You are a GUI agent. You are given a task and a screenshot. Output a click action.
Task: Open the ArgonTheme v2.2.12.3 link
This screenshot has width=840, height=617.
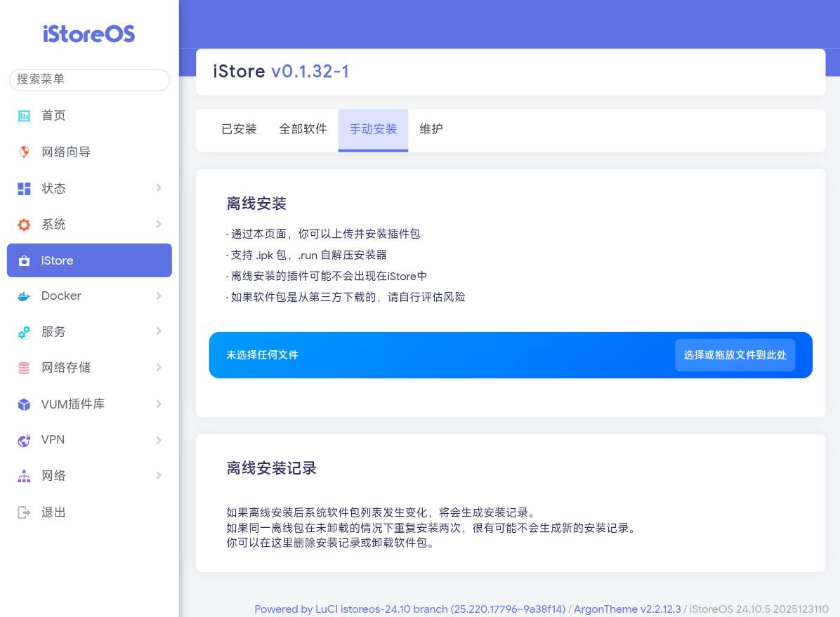pyautogui.click(x=627, y=609)
